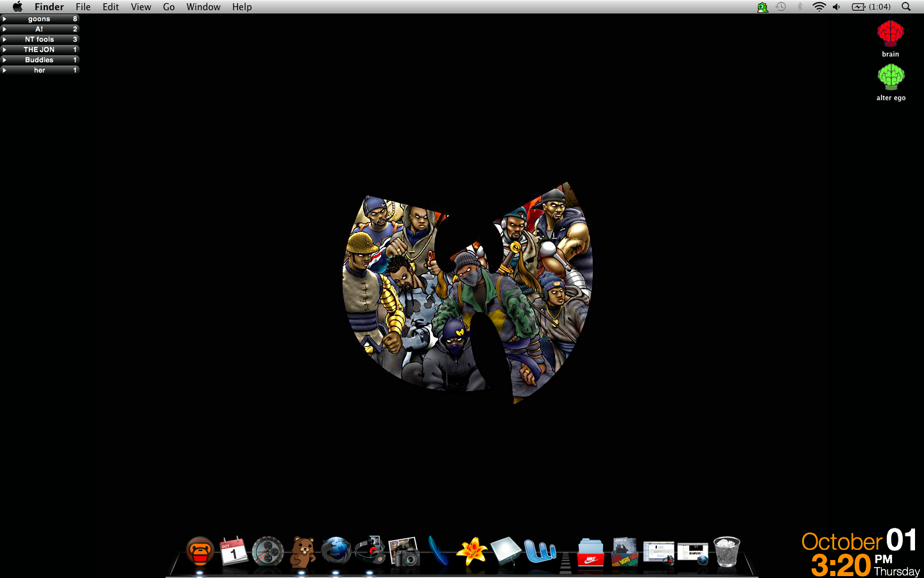Restore the first minimized window thumbnail
The height and width of the screenshot is (578, 924).
659,552
